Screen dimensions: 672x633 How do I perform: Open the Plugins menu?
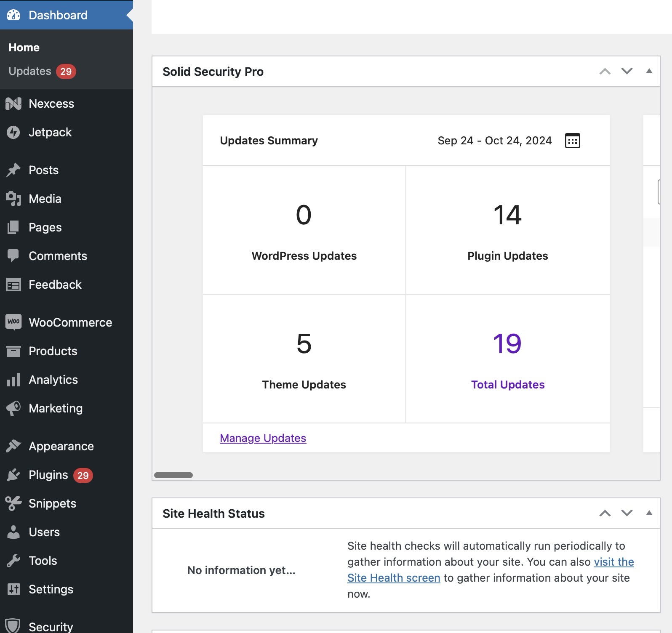click(48, 475)
